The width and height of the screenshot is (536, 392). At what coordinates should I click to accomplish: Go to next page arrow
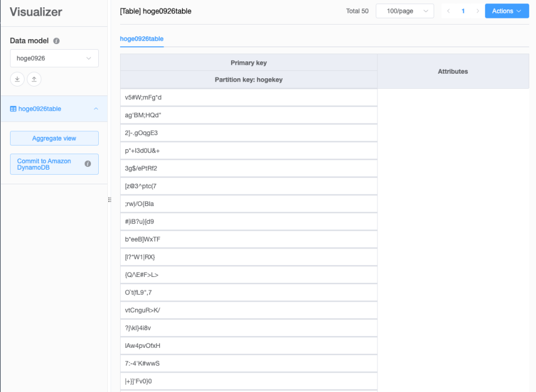(477, 11)
